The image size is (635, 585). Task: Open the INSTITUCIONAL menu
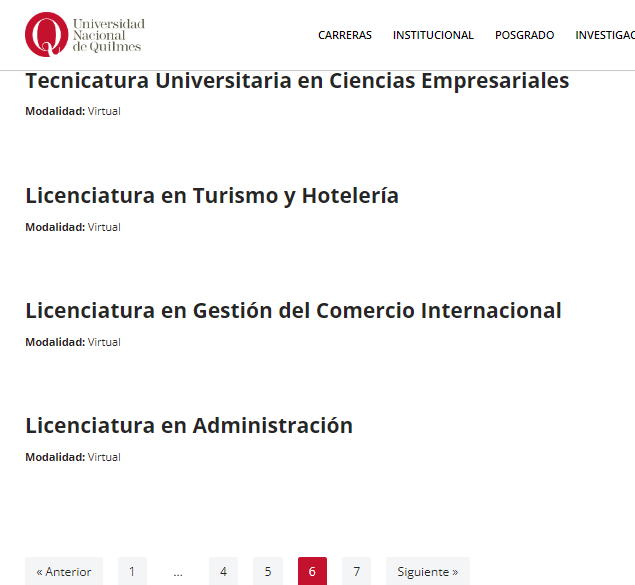pos(433,35)
